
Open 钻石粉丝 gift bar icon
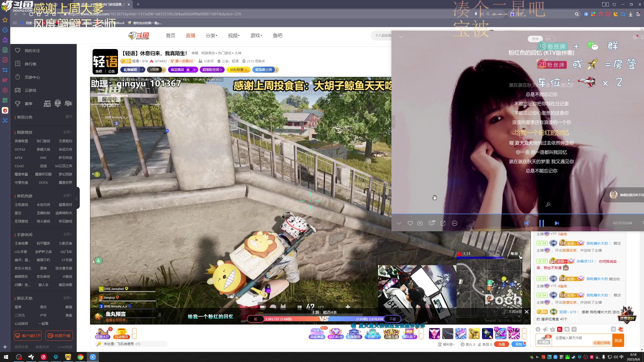[x=336, y=334]
